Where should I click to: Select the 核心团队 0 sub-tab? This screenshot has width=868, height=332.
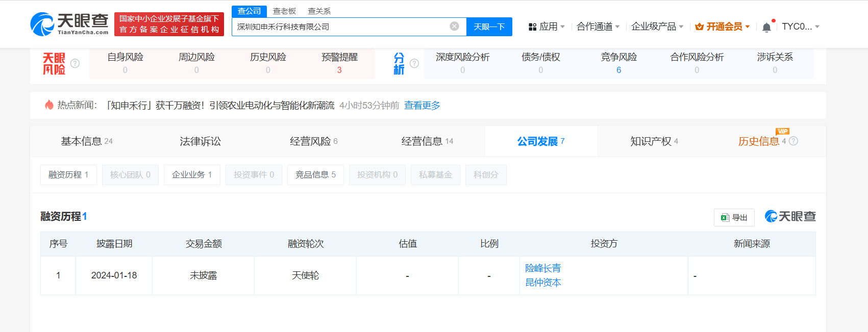coord(130,175)
